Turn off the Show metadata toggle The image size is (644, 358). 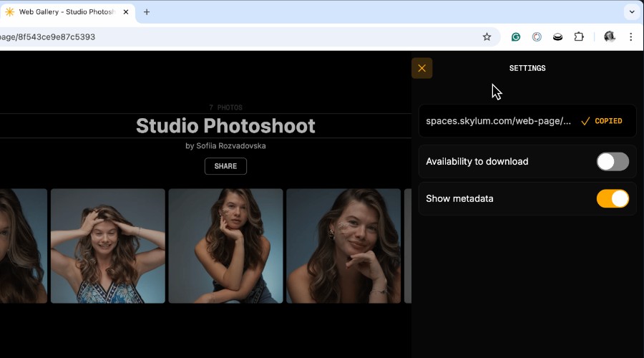coord(613,198)
